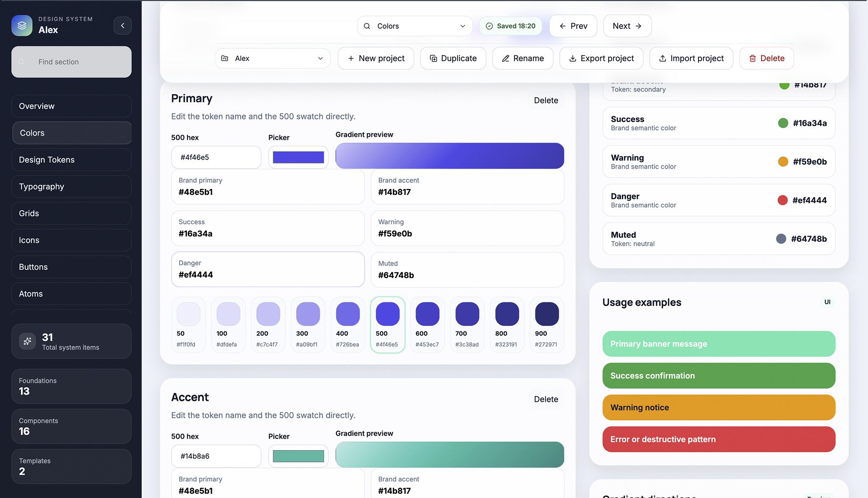Go to Typography in the sidebar

71,186
